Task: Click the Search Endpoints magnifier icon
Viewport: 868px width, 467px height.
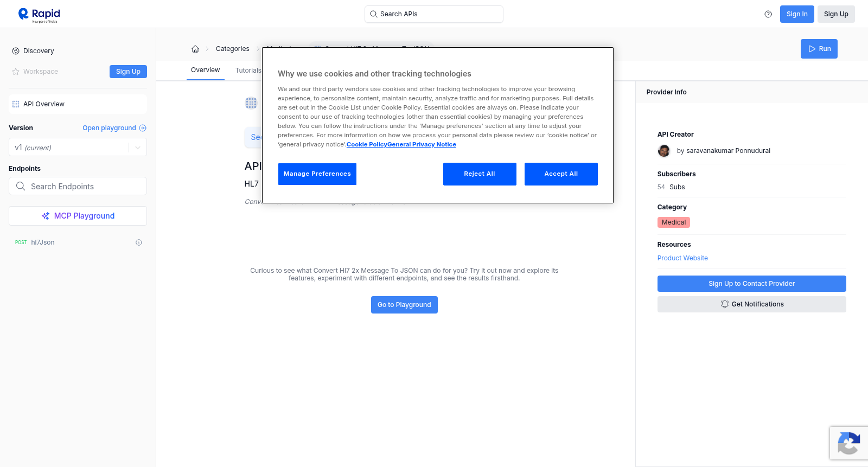Action: coord(21,186)
